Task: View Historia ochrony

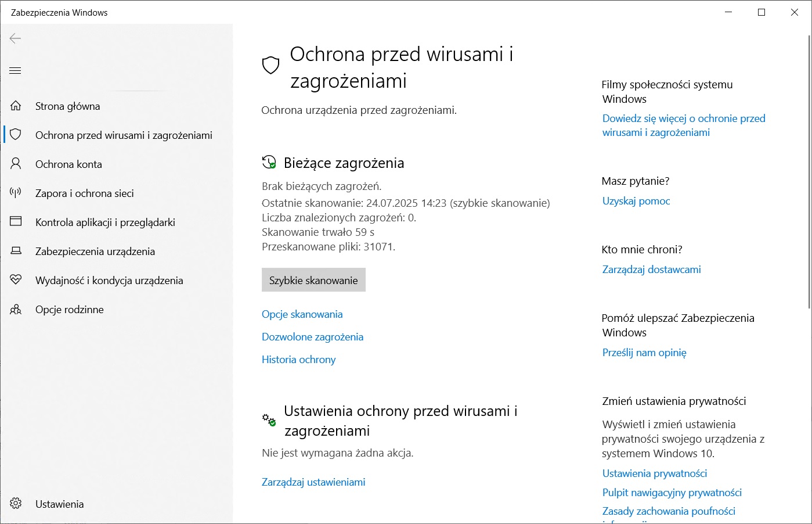Action: (298, 360)
